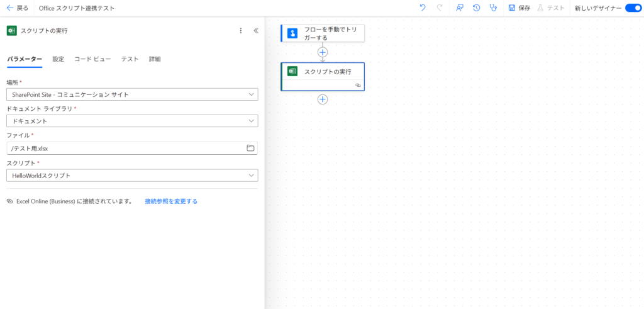
Task: Open the テスト tab in the panel
Action: (x=130, y=59)
